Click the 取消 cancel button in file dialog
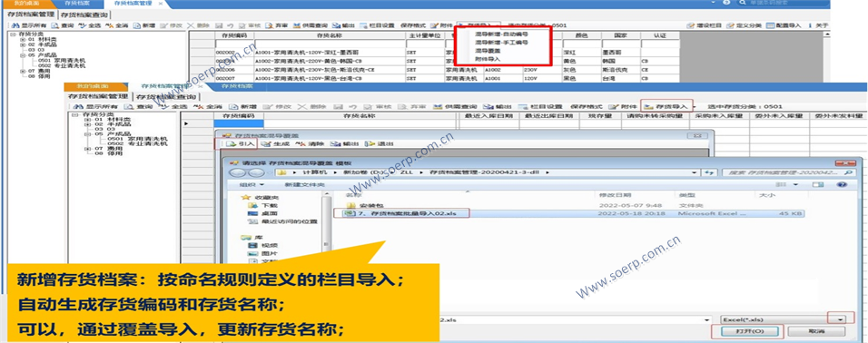 pyautogui.click(x=816, y=331)
